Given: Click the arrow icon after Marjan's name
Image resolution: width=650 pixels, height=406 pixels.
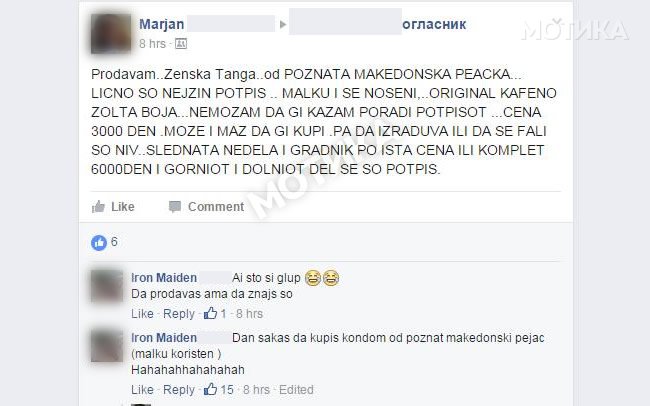Looking at the screenshot, I should click(283, 24).
